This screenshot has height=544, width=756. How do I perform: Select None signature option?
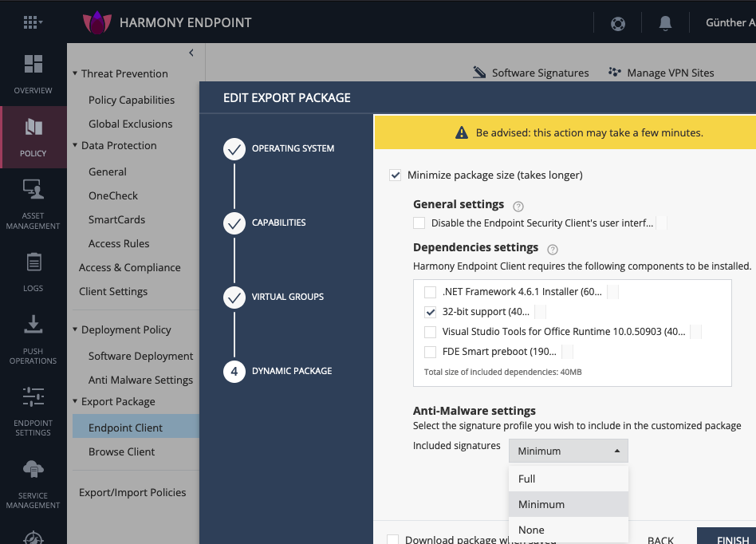point(531,530)
